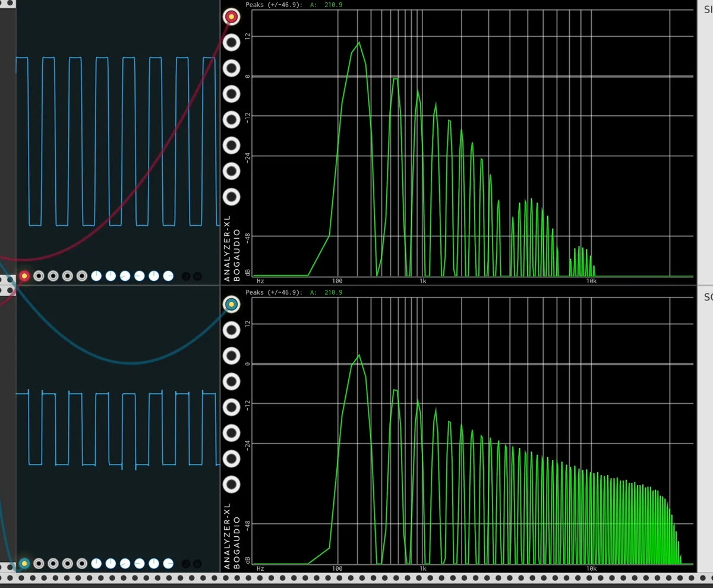Click the third white knob on the top scope
The width and height of the screenshot is (713, 588).
(125, 276)
